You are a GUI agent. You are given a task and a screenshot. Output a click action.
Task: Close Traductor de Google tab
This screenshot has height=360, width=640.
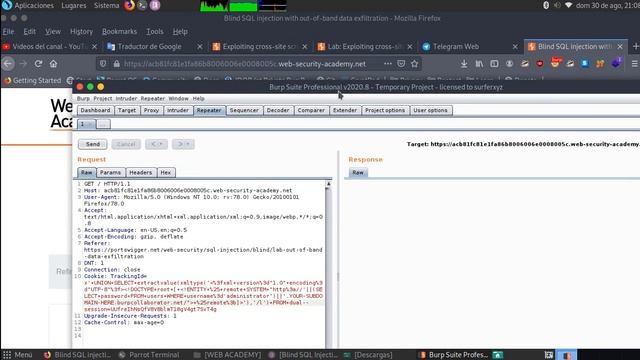coord(200,47)
